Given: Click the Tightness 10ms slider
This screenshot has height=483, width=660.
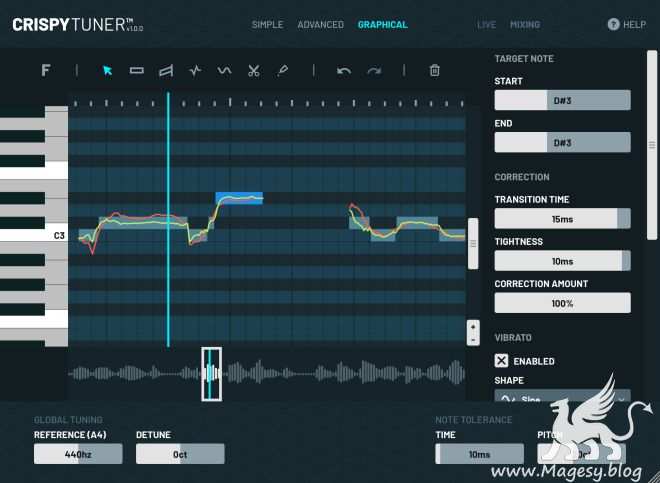Looking at the screenshot, I should tap(562, 261).
